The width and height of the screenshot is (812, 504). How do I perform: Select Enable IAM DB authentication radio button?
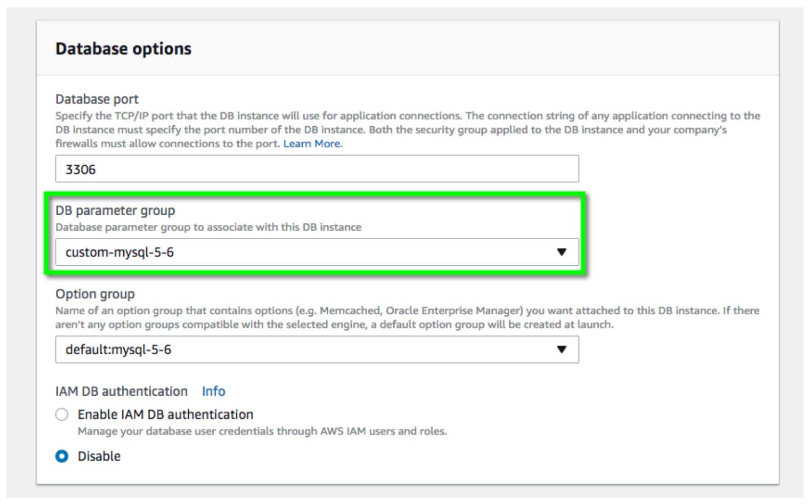click(62, 415)
